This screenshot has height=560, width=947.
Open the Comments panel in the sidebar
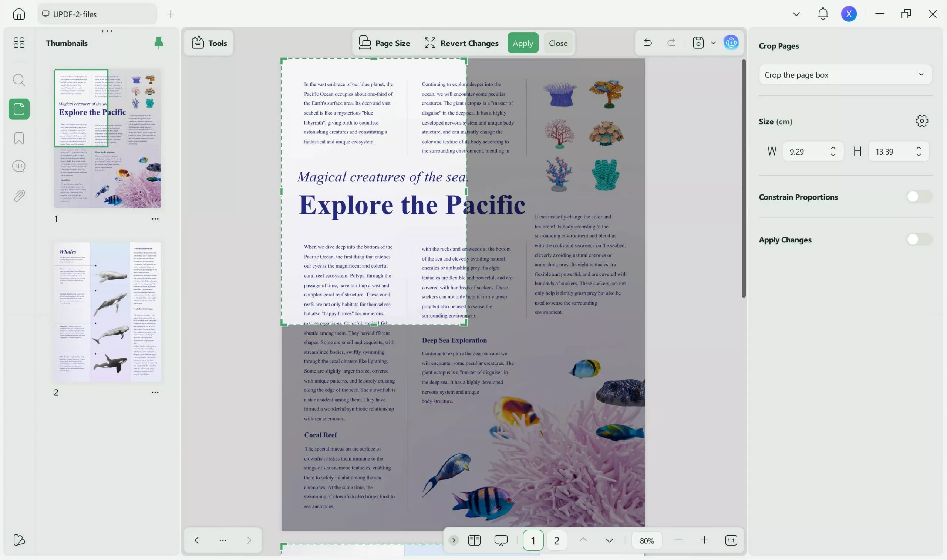pyautogui.click(x=18, y=166)
